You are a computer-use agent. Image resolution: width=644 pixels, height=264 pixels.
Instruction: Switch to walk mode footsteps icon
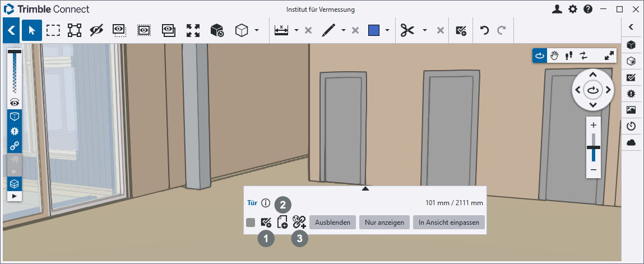coord(569,55)
